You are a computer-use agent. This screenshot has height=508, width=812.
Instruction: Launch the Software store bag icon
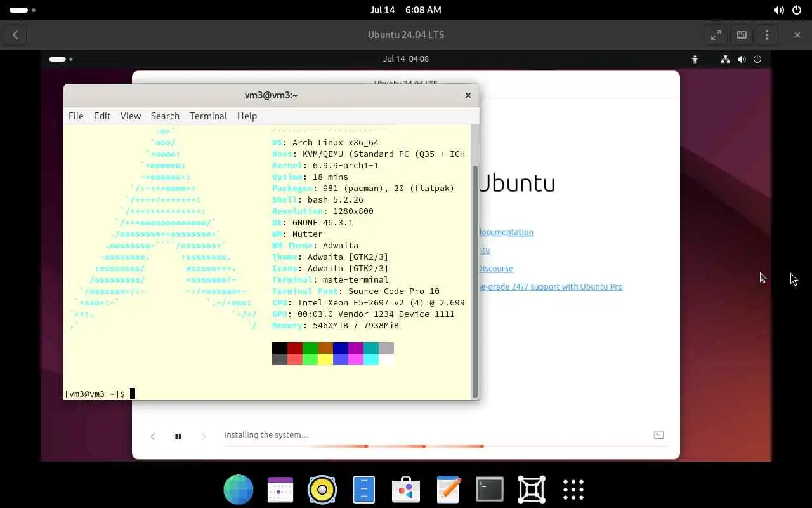click(x=406, y=490)
